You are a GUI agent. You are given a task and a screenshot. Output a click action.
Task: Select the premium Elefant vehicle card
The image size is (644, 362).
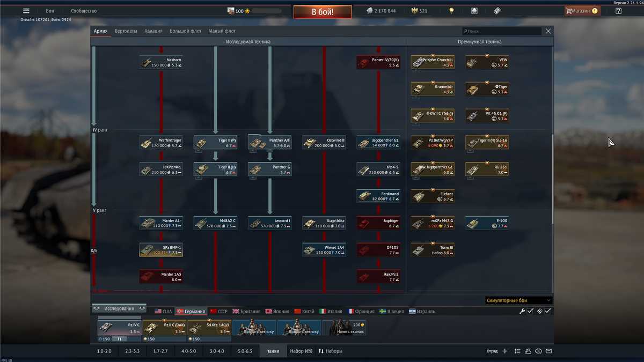pyautogui.click(x=433, y=196)
